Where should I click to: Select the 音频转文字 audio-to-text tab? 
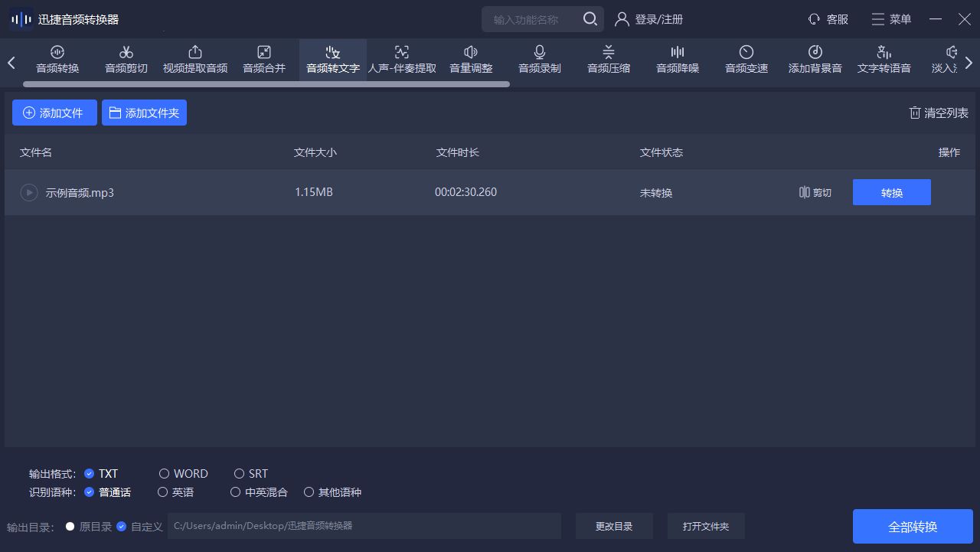tap(333, 59)
